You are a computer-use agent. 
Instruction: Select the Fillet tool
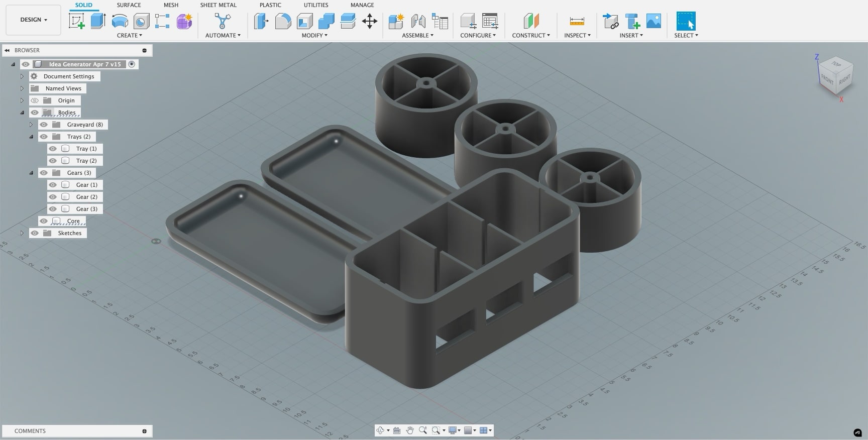click(283, 21)
